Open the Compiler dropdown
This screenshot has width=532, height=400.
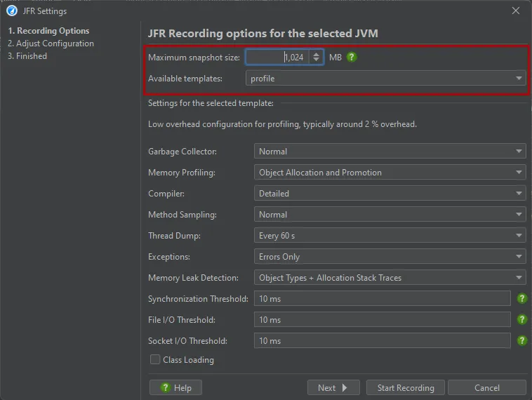tap(390, 194)
